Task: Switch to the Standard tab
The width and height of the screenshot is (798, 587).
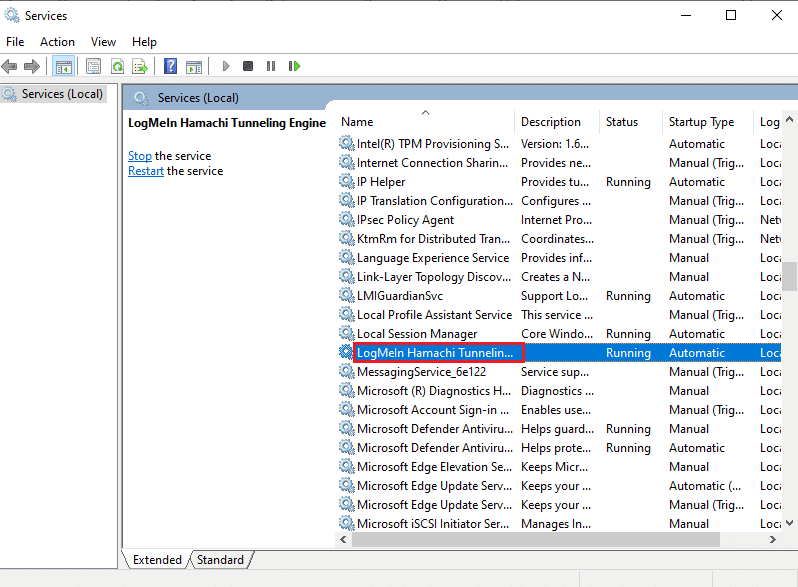Action: tap(220, 560)
